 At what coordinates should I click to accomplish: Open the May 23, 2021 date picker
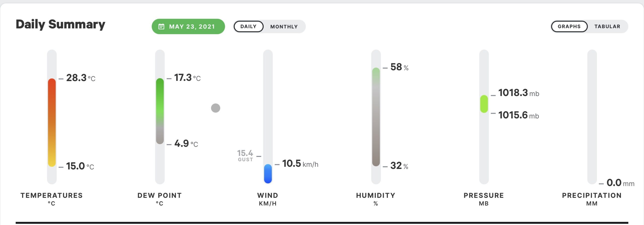coord(188,26)
